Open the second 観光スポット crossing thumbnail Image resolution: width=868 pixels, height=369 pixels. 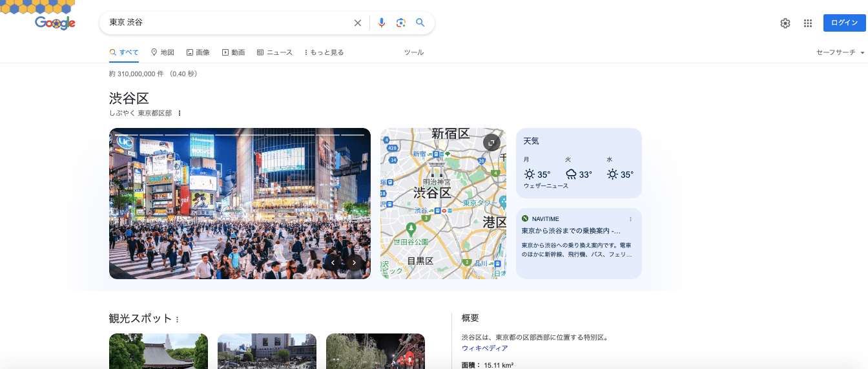(x=267, y=351)
